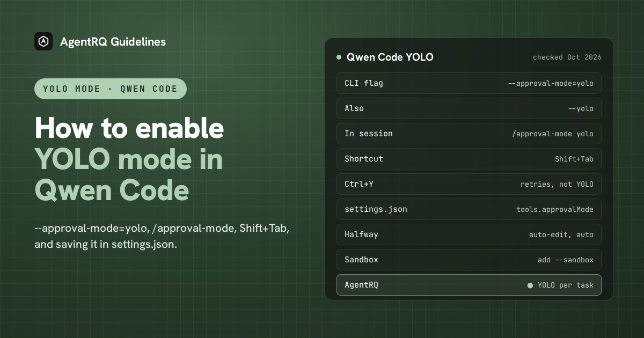Click the checked Oct 2026 text
The image size is (644, 338).
pyautogui.click(x=567, y=57)
